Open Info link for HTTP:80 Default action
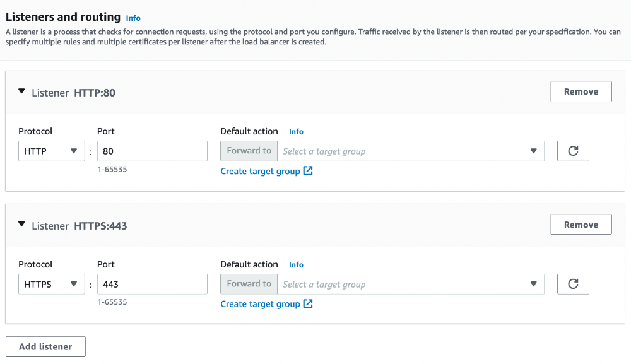The height and width of the screenshot is (364, 631). coord(296,131)
